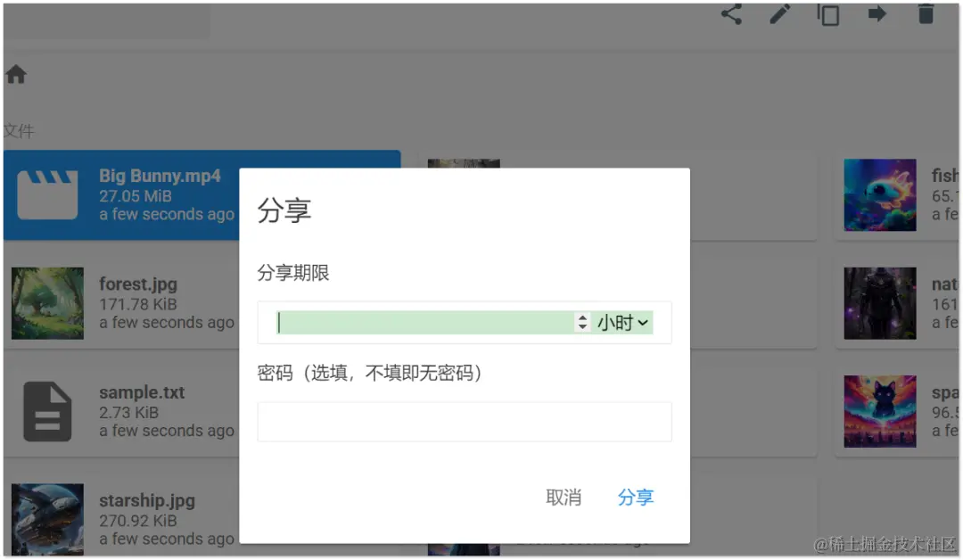Select the forest.jpg thumbnail
The height and width of the screenshot is (560, 963).
point(46,303)
